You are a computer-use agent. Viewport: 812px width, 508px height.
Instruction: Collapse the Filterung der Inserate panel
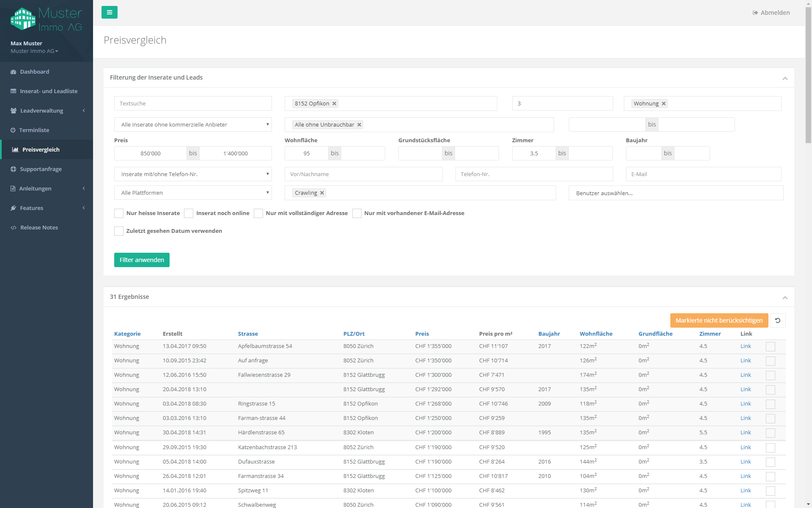785,78
